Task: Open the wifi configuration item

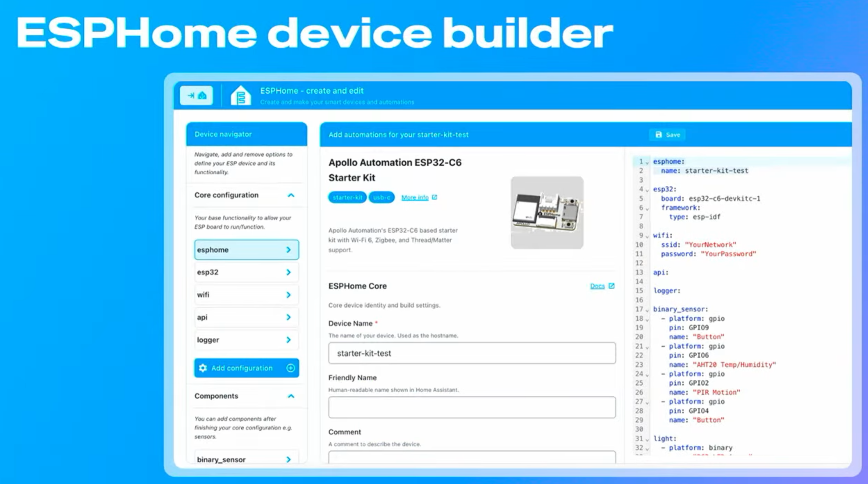Action: point(246,295)
